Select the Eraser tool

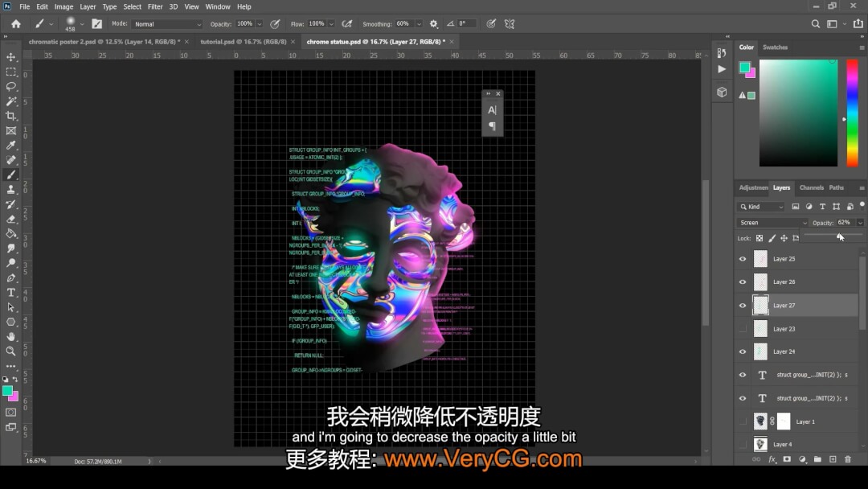(10, 219)
